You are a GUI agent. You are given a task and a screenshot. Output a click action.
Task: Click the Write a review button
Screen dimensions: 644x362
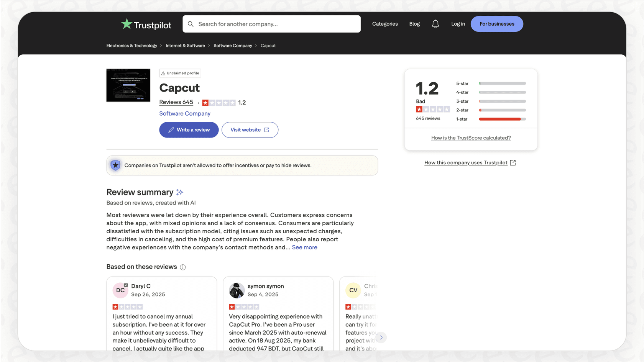click(x=189, y=130)
